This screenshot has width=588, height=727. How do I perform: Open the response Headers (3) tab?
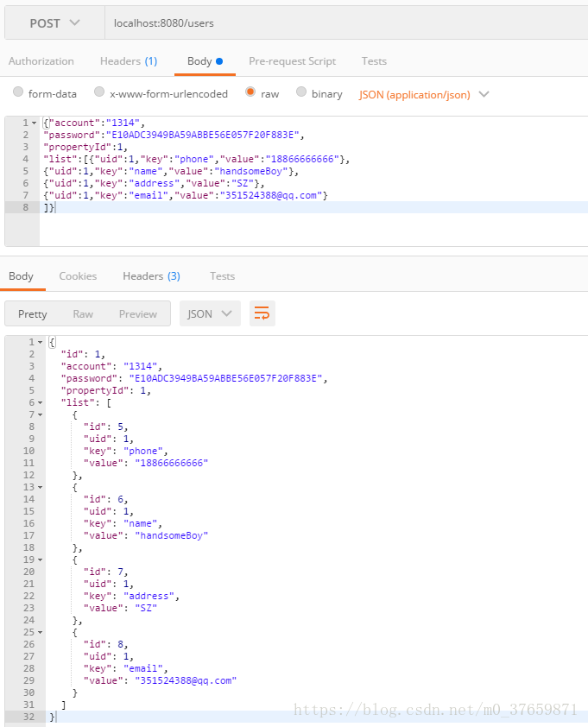[151, 276]
